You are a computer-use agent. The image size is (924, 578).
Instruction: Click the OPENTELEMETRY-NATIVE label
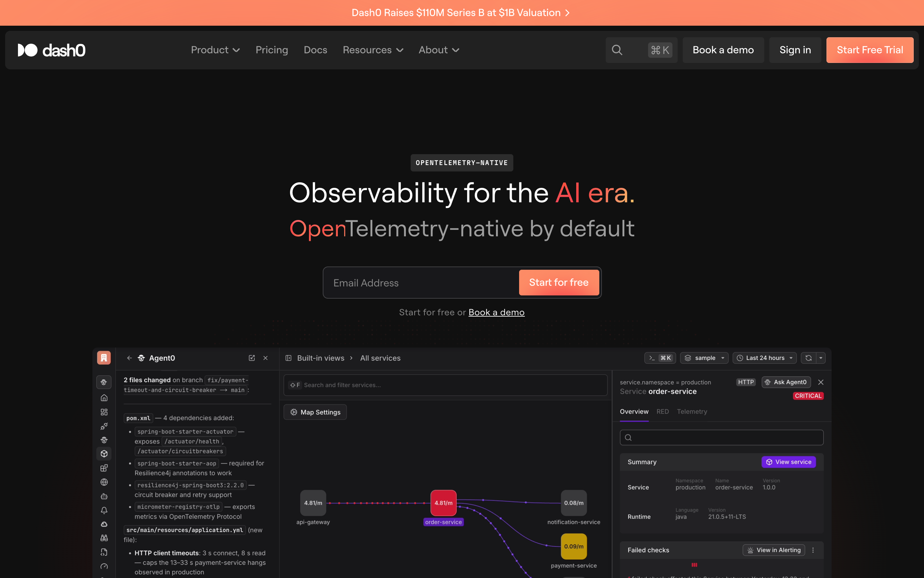click(462, 163)
